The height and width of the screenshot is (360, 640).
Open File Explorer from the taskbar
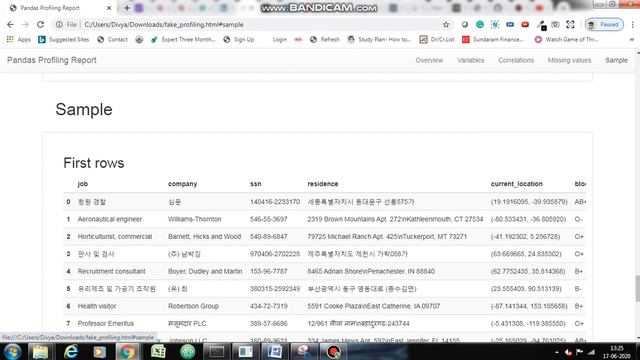[40, 351]
